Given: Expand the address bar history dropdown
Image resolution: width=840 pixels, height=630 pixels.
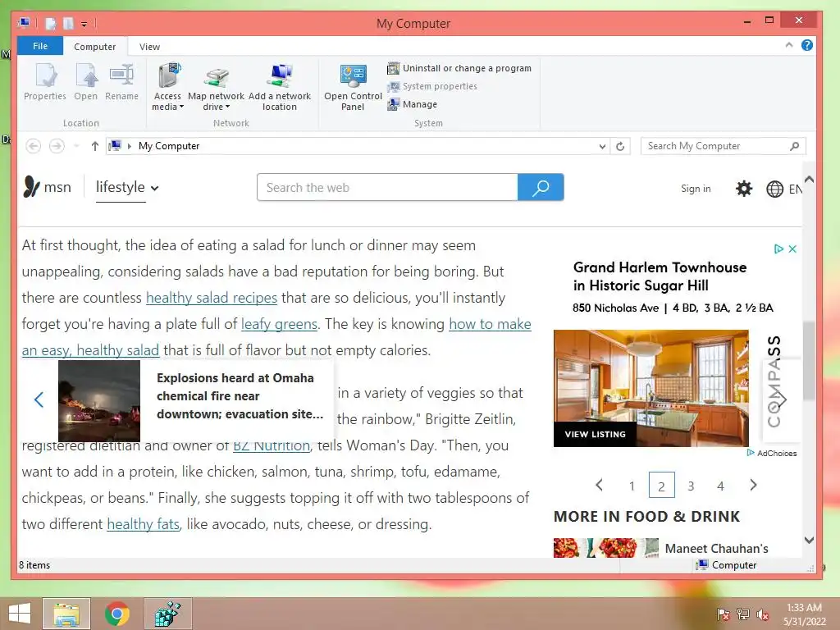Looking at the screenshot, I should point(602,146).
